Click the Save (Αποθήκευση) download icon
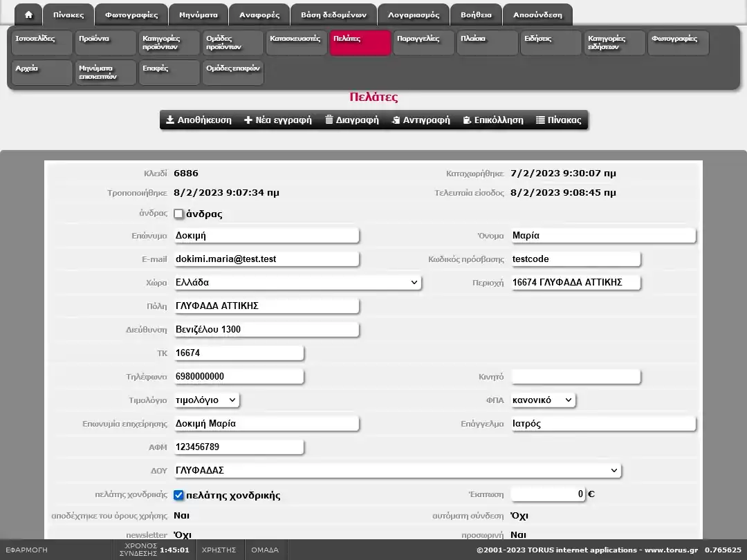747x560 pixels. (x=170, y=120)
